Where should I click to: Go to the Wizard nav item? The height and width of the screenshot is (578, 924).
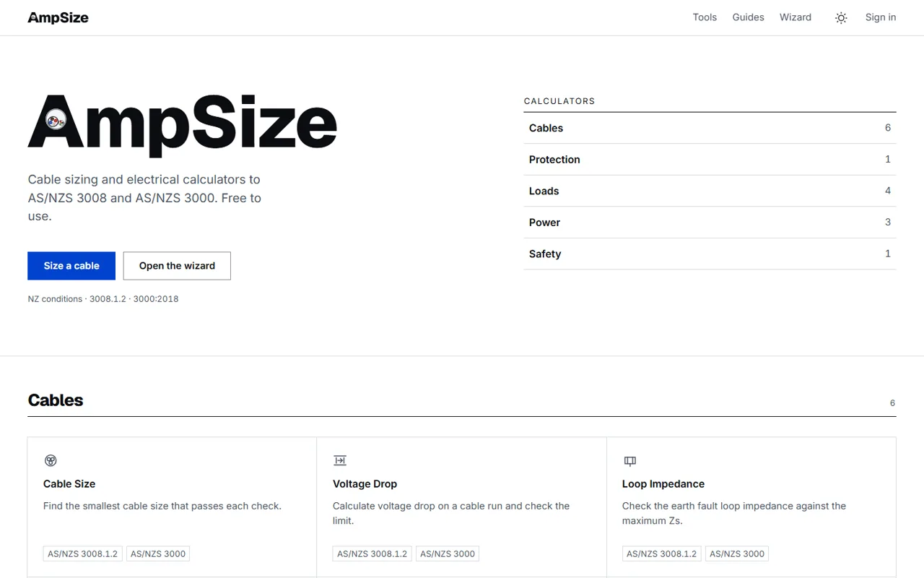coord(796,17)
